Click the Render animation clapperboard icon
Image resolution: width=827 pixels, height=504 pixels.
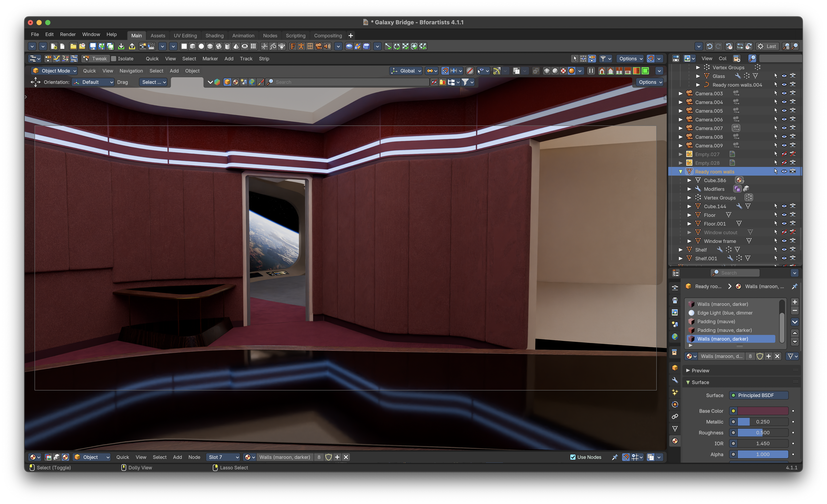click(152, 46)
